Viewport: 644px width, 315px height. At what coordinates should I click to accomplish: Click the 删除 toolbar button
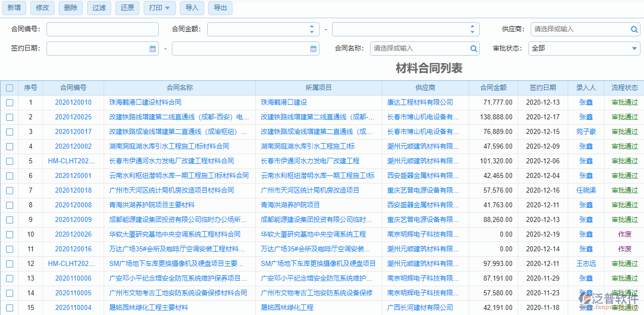click(71, 8)
